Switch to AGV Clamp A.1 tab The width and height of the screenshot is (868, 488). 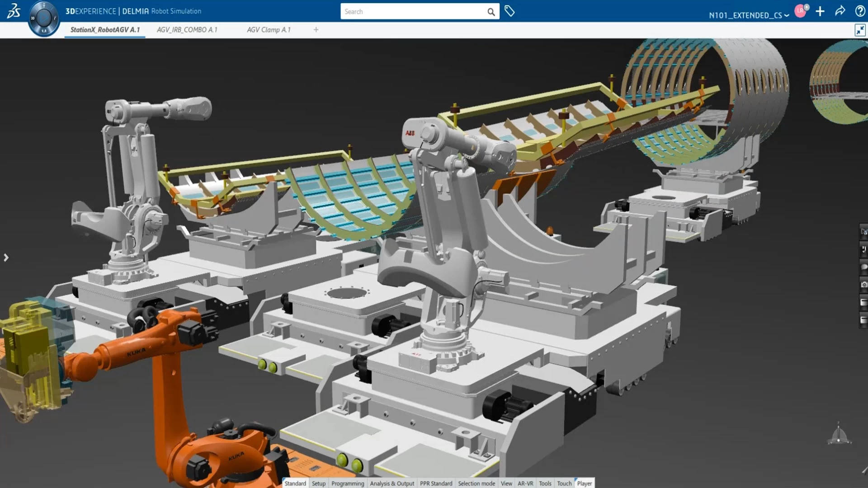tap(269, 30)
